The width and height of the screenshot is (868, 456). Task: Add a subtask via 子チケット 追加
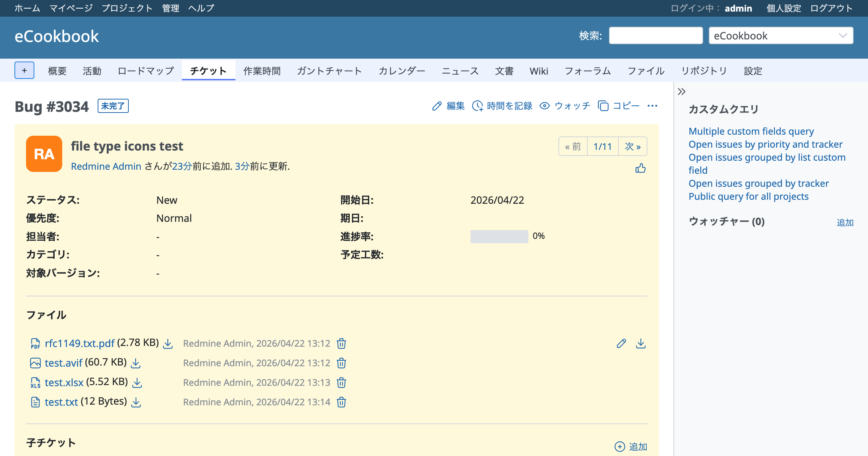(631, 447)
